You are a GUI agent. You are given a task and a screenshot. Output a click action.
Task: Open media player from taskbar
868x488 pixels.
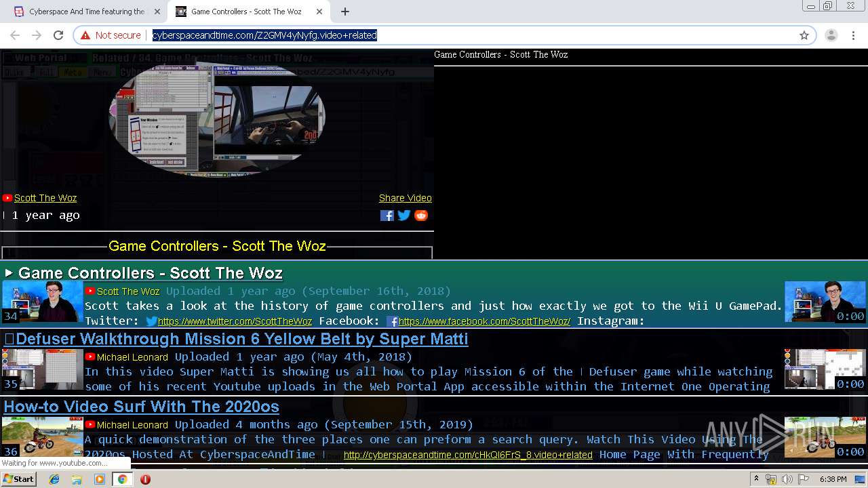click(x=100, y=479)
